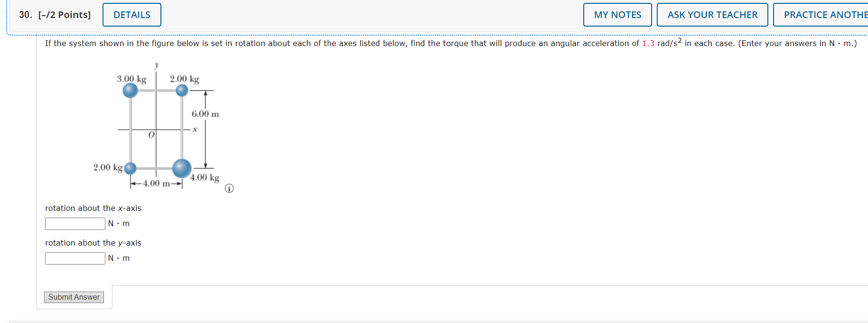The height and width of the screenshot is (323, 868).
Task: Open MY NOTES panel
Action: point(617,15)
